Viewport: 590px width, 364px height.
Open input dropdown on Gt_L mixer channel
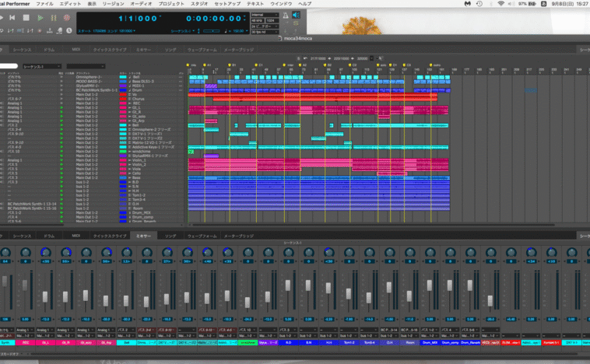pos(45,330)
